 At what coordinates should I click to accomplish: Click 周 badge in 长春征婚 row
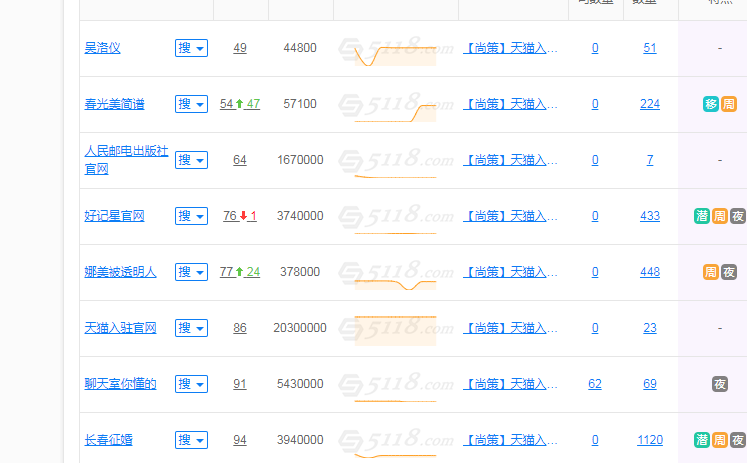click(x=720, y=440)
